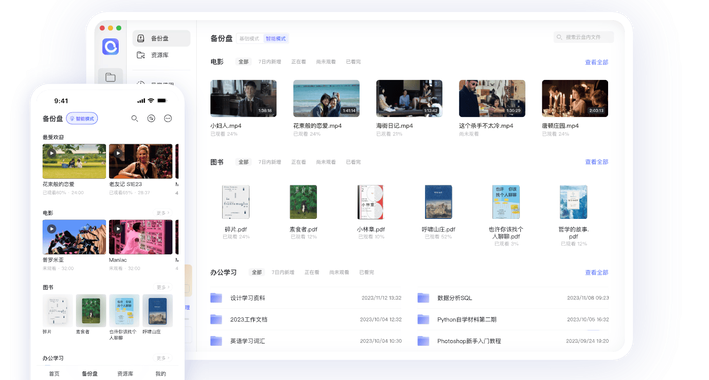Go to 备份盘 tab in phone bottom bar
The width and height of the screenshot is (709, 380).
[90, 374]
